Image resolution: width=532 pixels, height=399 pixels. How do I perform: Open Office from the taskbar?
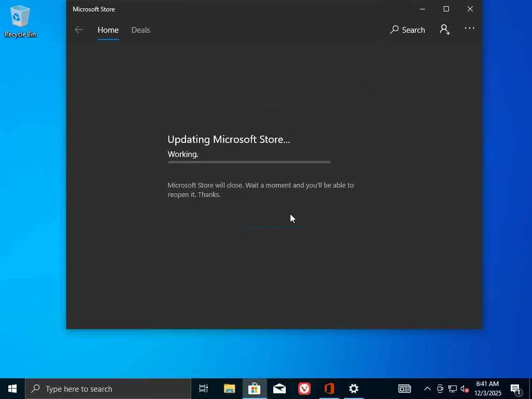[329, 389]
